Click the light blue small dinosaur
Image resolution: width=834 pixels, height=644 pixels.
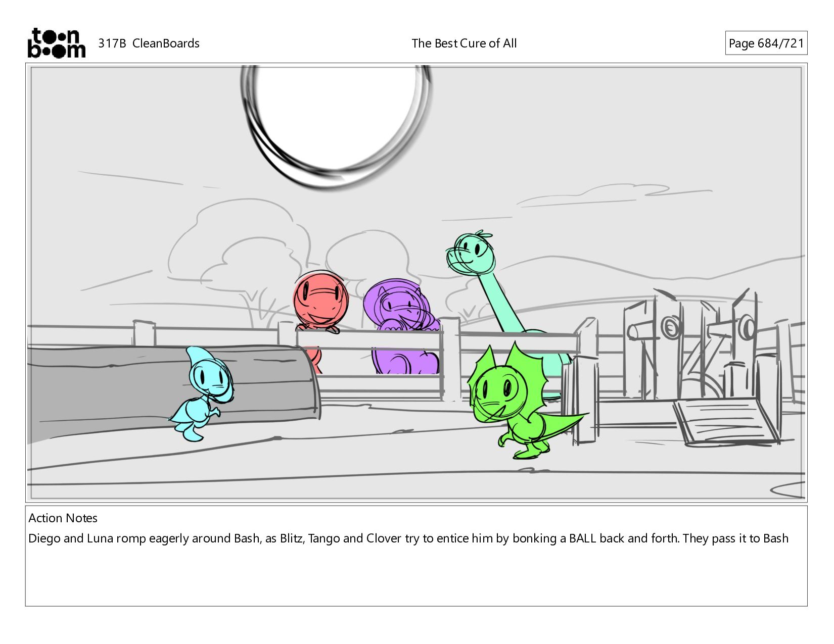pyautogui.click(x=202, y=393)
